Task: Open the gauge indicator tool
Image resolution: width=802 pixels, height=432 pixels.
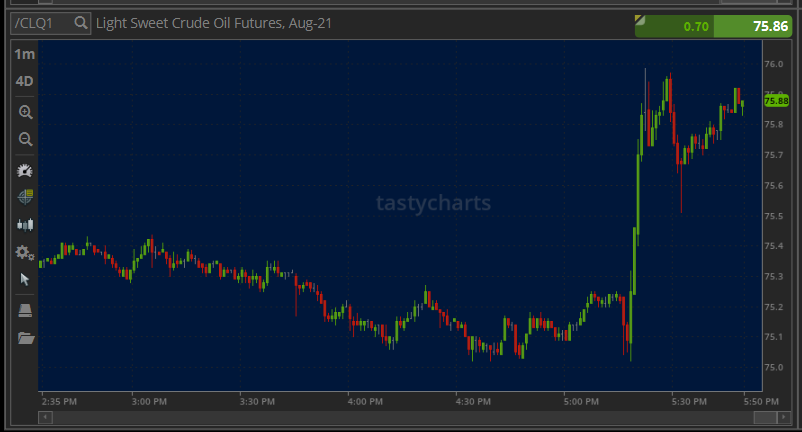Action: (x=25, y=171)
